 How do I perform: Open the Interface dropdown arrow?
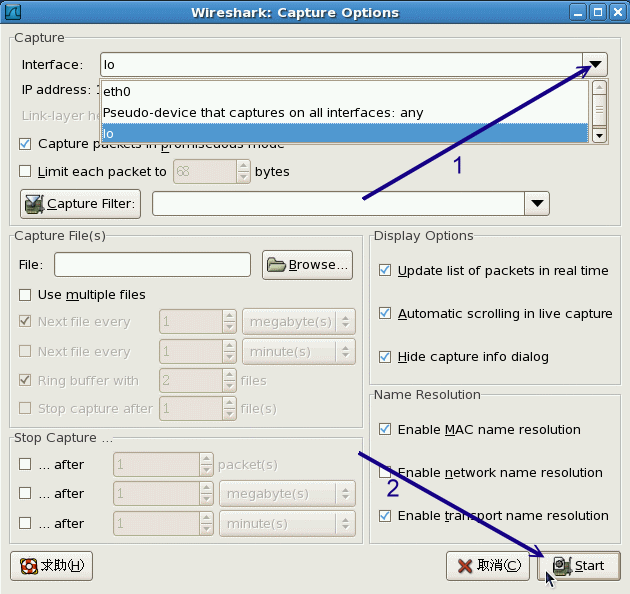click(595, 64)
